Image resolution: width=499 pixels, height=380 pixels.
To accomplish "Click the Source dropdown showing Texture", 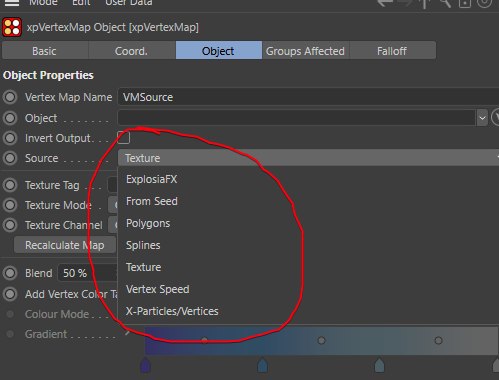I will pyautogui.click(x=308, y=158).
